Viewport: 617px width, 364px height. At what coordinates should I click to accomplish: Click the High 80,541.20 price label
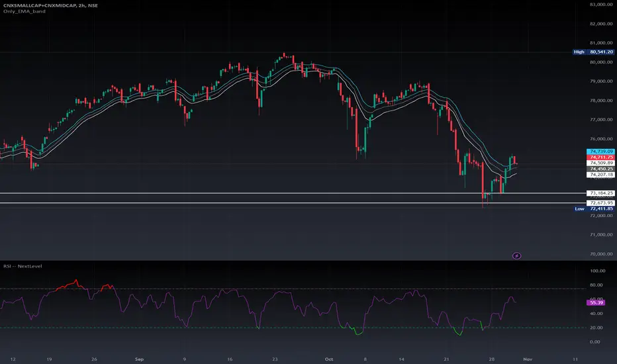click(x=593, y=52)
